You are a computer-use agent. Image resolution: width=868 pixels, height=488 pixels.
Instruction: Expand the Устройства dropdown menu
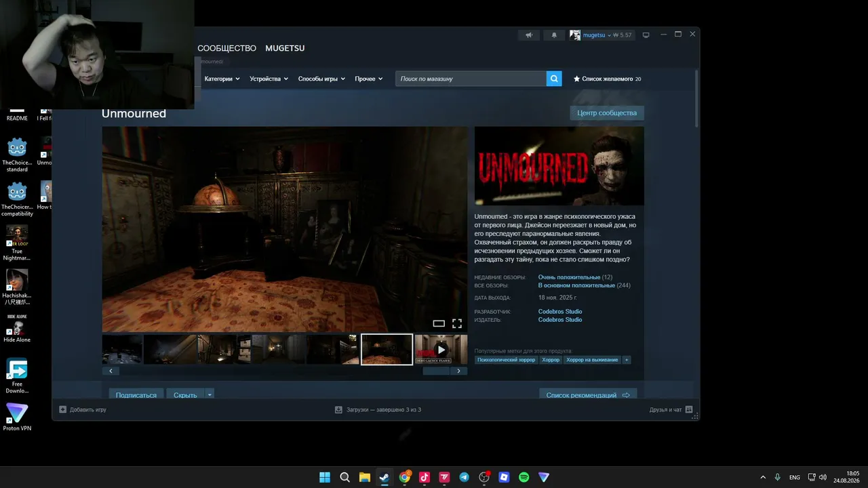269,79
